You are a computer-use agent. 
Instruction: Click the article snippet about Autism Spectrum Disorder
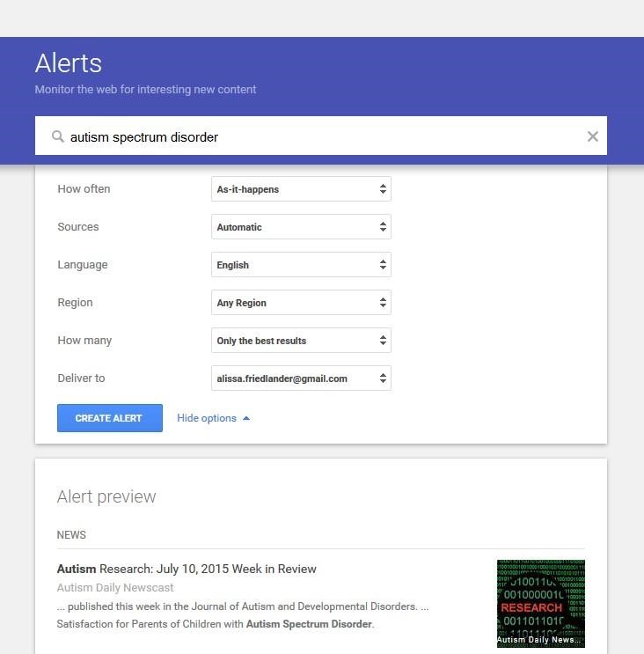[x=242, y=616]
